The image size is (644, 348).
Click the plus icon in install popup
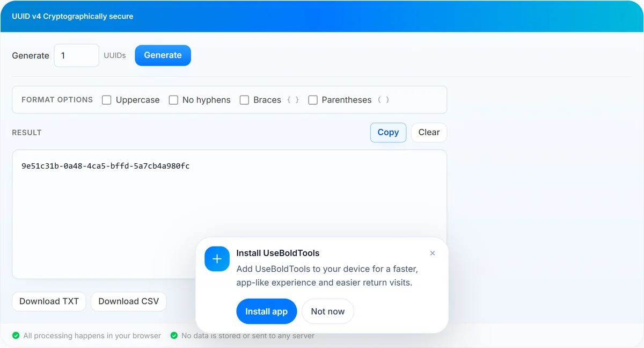coord(217,259)
